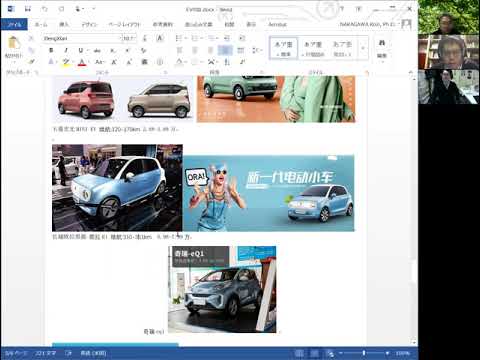Viewport: 480px width, 360px height.
Task: Sort the selected text
Action: [227, 62]
